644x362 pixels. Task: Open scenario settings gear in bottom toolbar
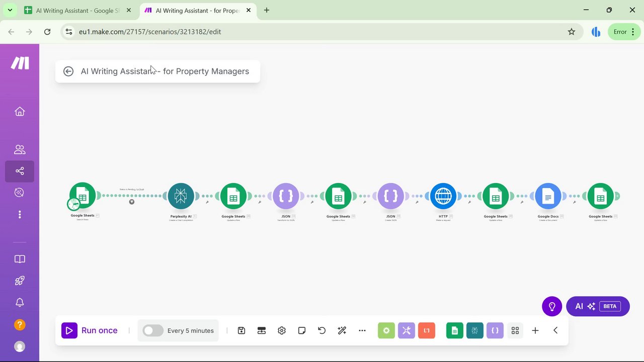pos(282,330)
